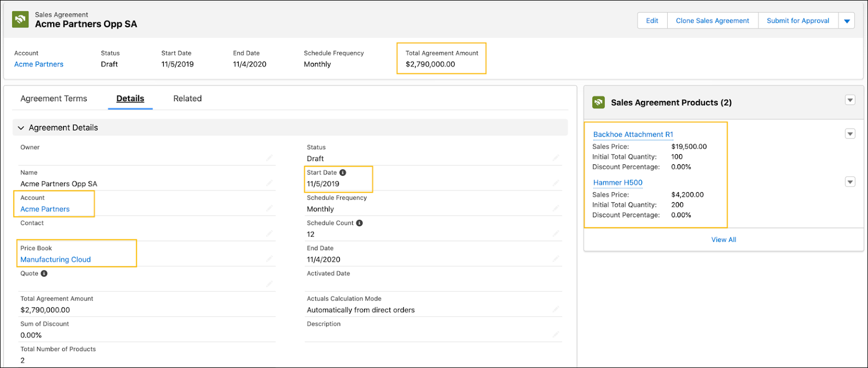Click the Sales Agreement Products (2) heading

pyautogui.click(x=671, y=103)
